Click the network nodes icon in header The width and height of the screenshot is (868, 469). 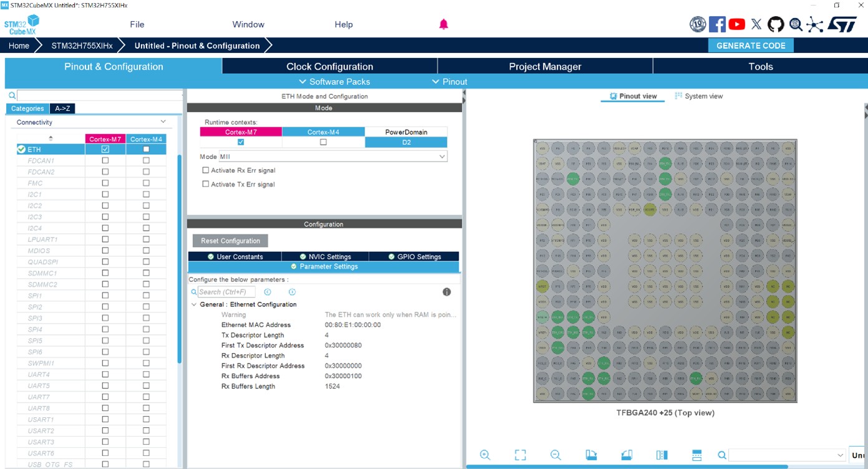pyautogui.click(x=814, y=24)
